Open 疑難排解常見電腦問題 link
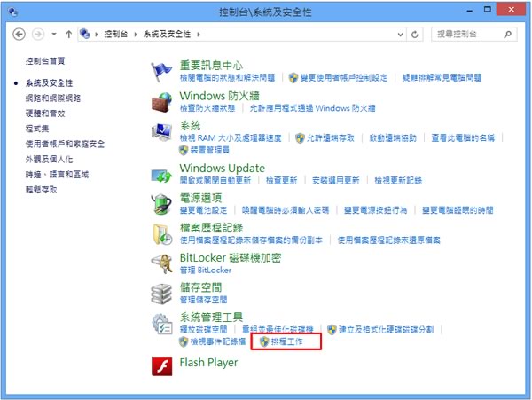532x400 pixels. coord(442,78)
